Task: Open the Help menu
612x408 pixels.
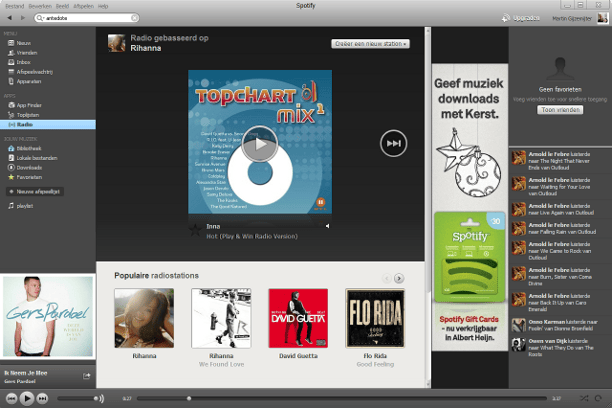Action: 103,6
